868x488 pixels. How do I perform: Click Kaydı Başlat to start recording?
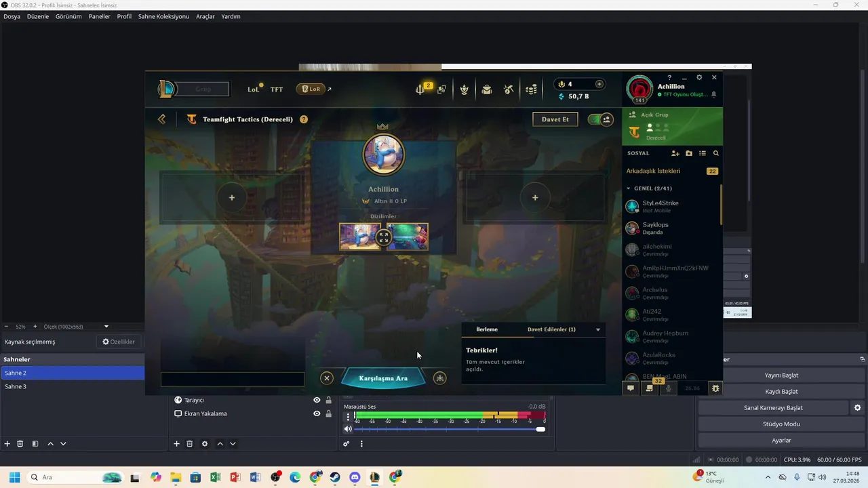[781, 392]
